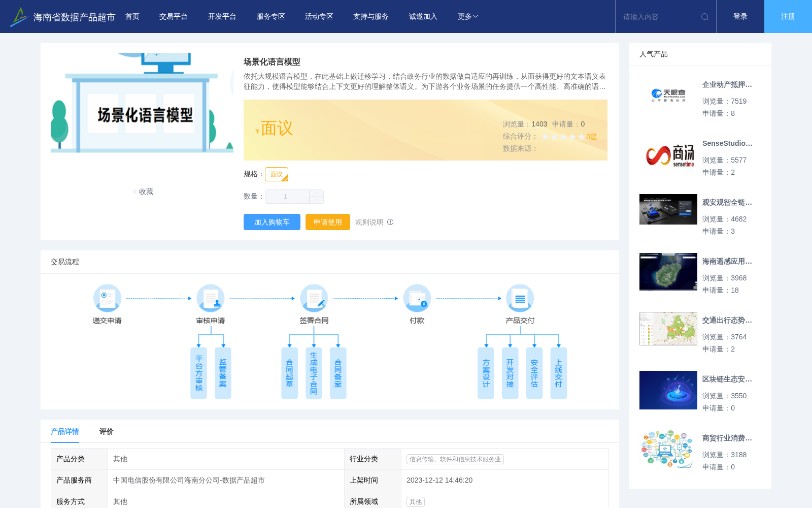Open the 诚邀加入 nav item
The image size is (812, 508).
(x=423, y=17)
